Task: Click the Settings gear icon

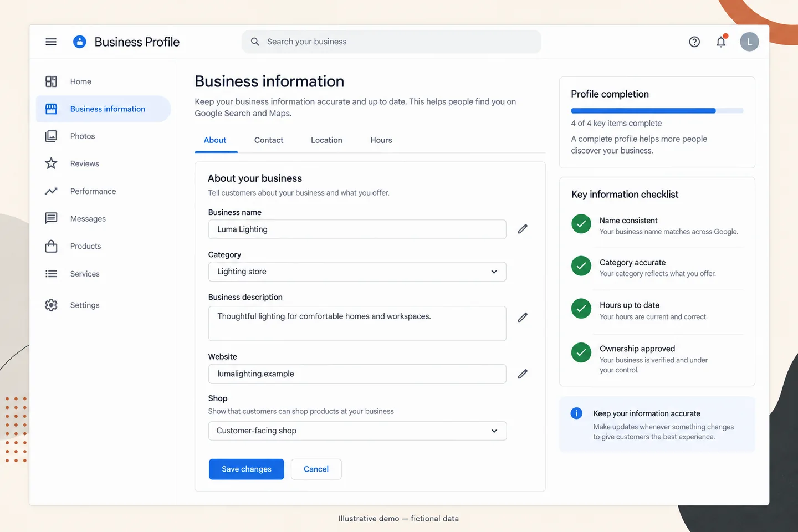Action: pyautogui.click(x=51, y=305)
